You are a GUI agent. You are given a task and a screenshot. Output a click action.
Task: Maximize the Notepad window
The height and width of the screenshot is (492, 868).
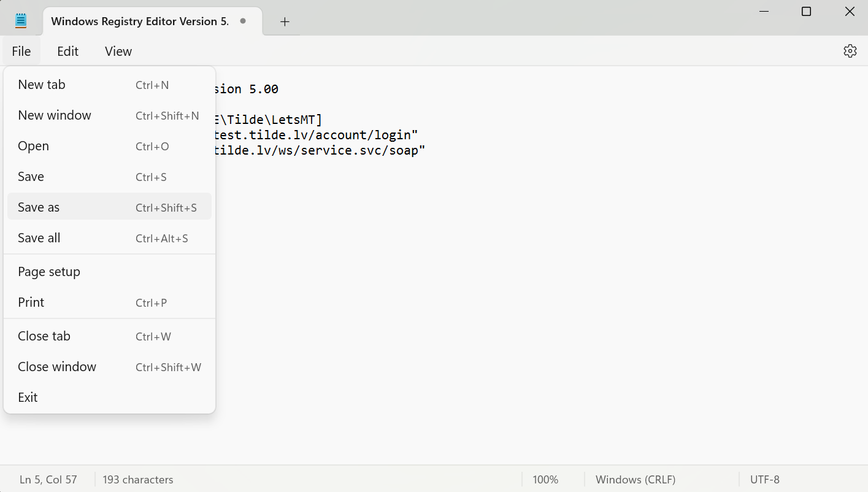click(x=806, y=12)
